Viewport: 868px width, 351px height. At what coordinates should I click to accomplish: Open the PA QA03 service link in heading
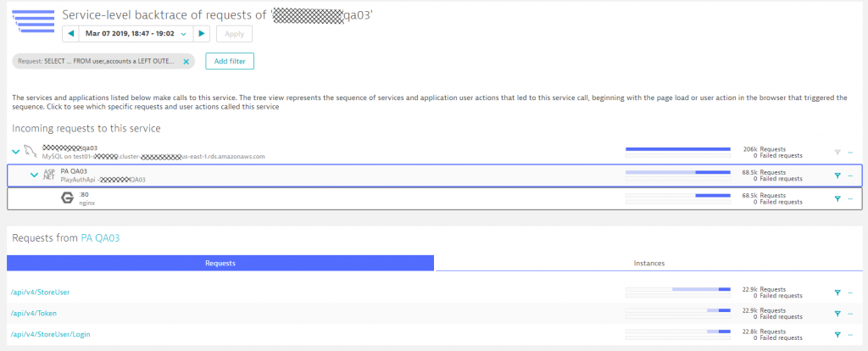(100, 238)
